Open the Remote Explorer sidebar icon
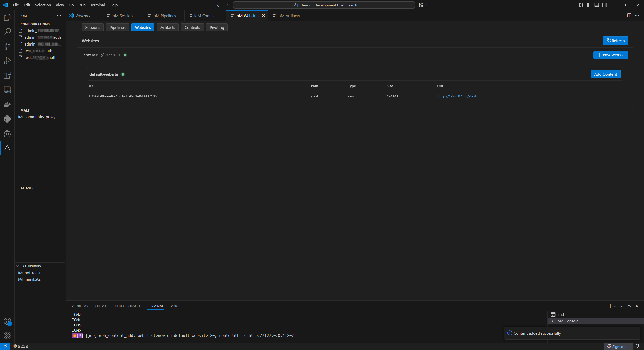Image resolution: width=644 pixels, height=350 pixels. tap(7, 90)
